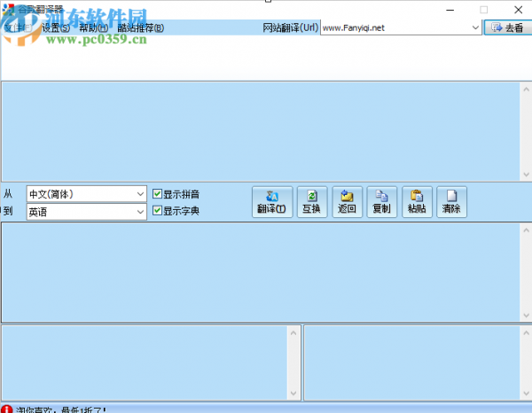Click the 复制 (Copy) icon button
The height and width of the screenshot is (413, 532).
(x=381, y=202)
